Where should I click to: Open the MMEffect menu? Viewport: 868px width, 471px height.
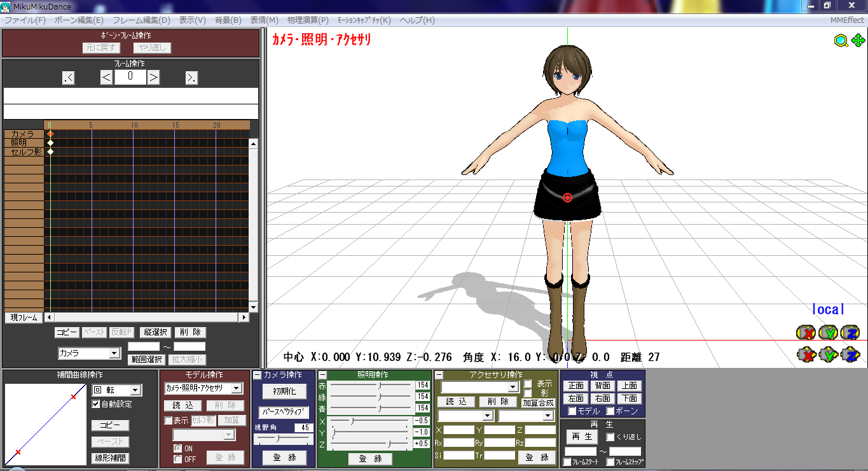click(x=847, y=20)
